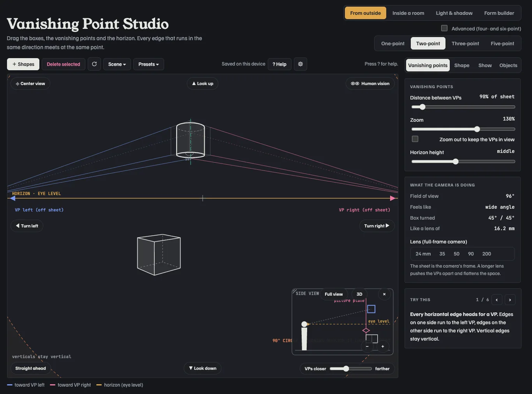Screen dimensions: 532x394
Task: Click the right vanishing point arrow marker
Action: tap(393, 198)
